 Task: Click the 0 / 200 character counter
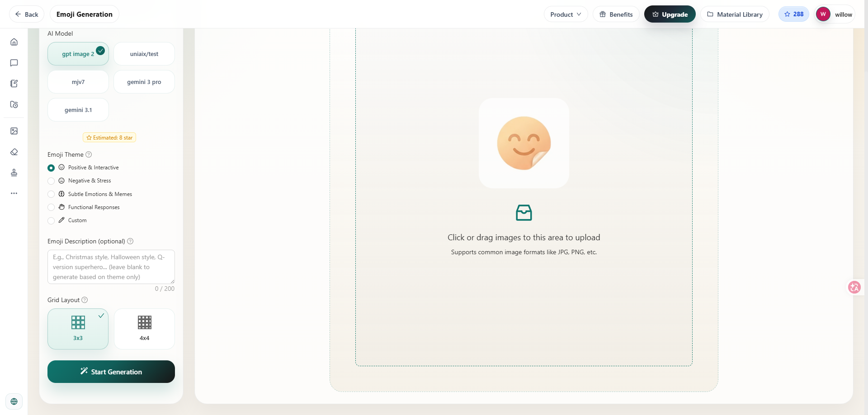click(x=165, y=289)
